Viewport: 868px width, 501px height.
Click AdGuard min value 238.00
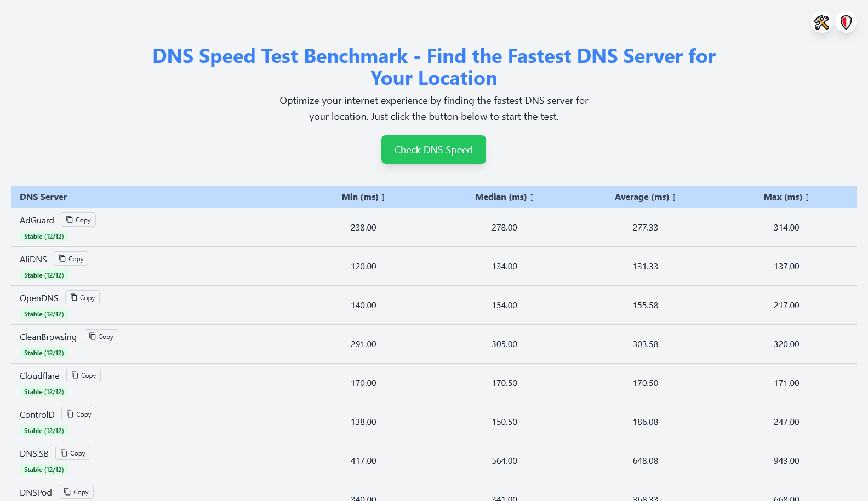(363, 227)
